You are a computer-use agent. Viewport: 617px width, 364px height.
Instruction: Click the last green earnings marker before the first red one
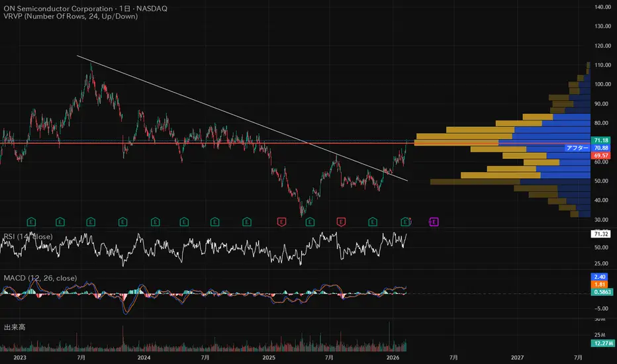247,222
